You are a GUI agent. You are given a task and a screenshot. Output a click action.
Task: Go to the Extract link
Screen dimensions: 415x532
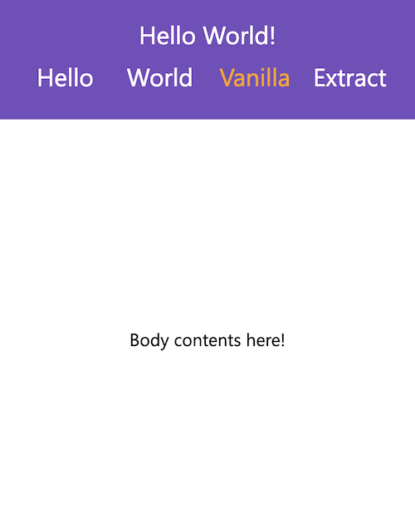coord(350,78)
